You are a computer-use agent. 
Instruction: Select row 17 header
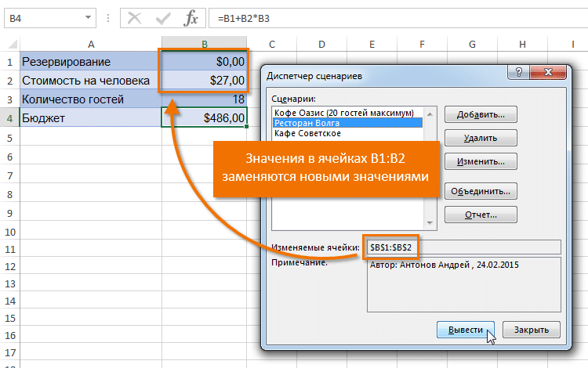pos(9,352)
